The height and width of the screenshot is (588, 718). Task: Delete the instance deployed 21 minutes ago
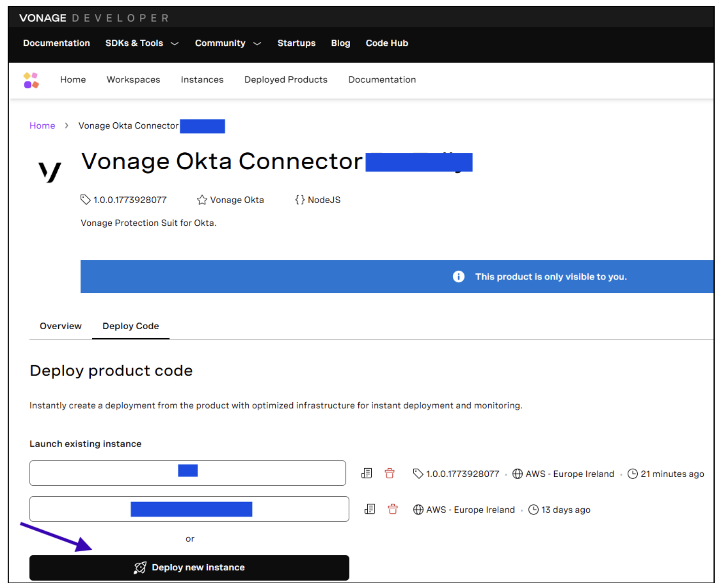click(x=390, y=473)
